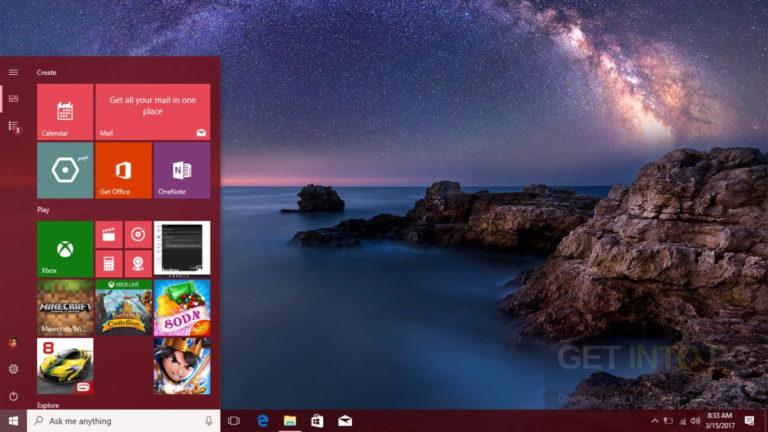Open Settings gear in Start menu
This screenshot has height=432, width=768.
click(13, 369)
